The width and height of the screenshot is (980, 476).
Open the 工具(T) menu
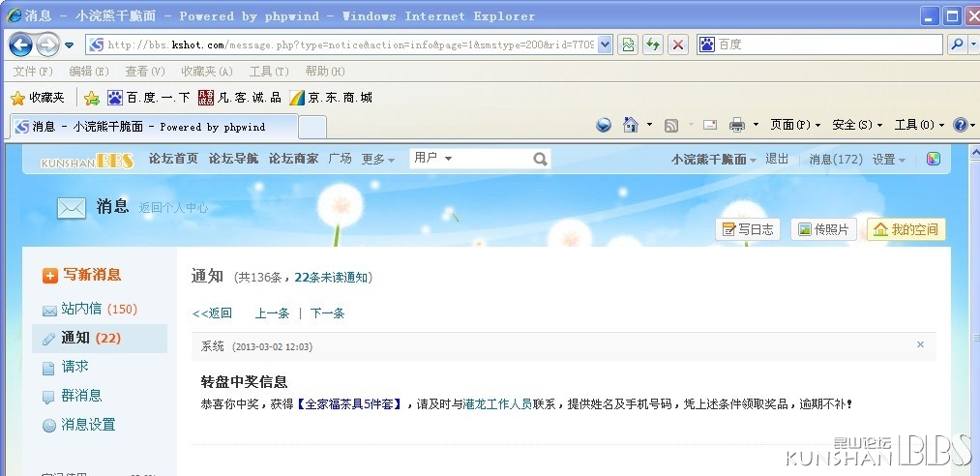[268, 72]
